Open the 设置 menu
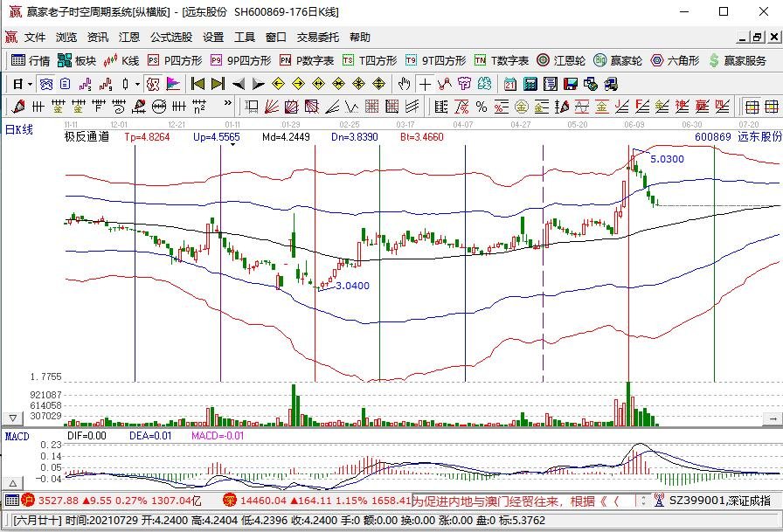The width and height of the screenshot is (783, 532). click(x=213, y=38)
